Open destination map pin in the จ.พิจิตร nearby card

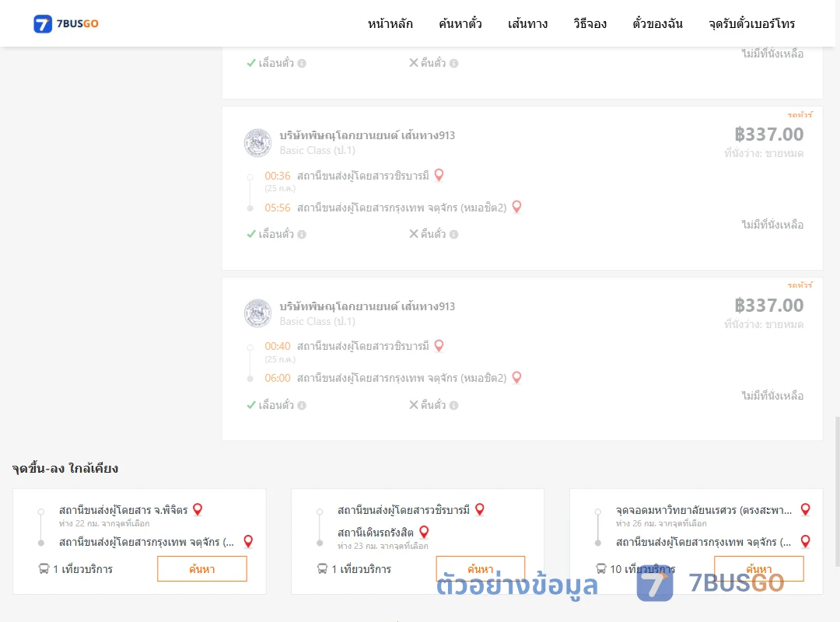[x=248, y=542]
